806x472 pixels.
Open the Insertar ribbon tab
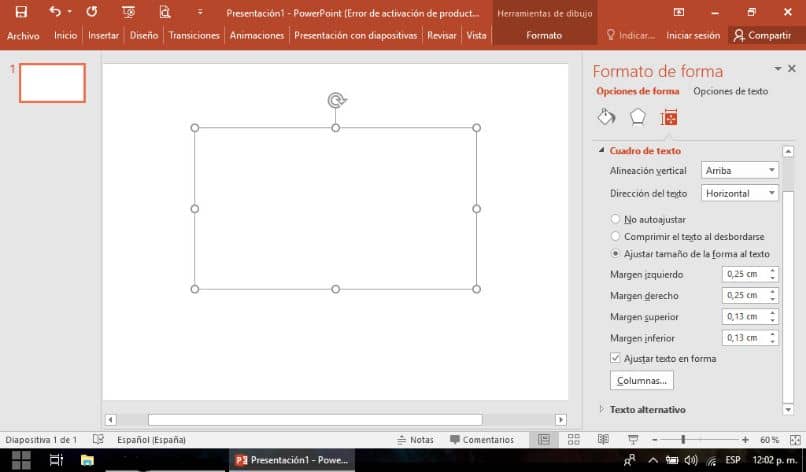point(103,35)
